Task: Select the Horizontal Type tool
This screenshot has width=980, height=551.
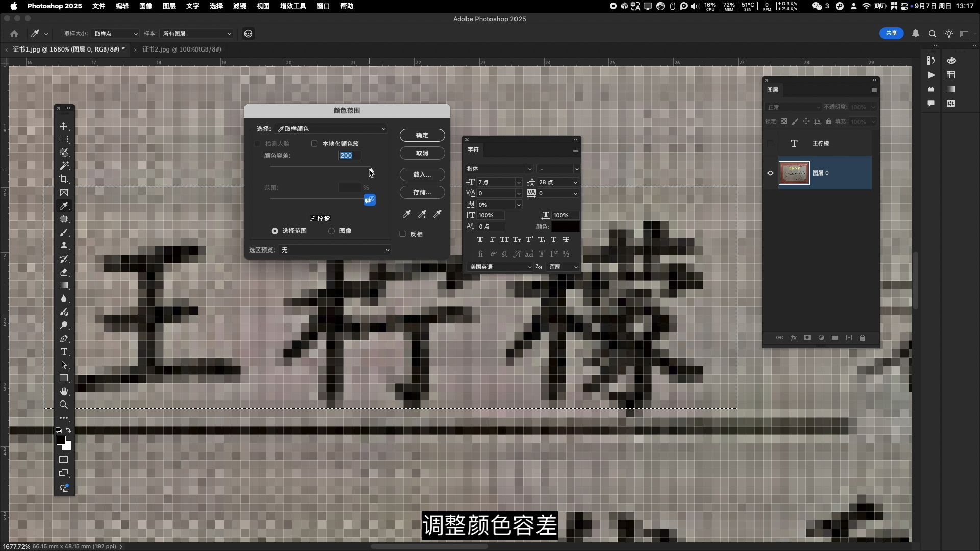Action: [64, 352]
